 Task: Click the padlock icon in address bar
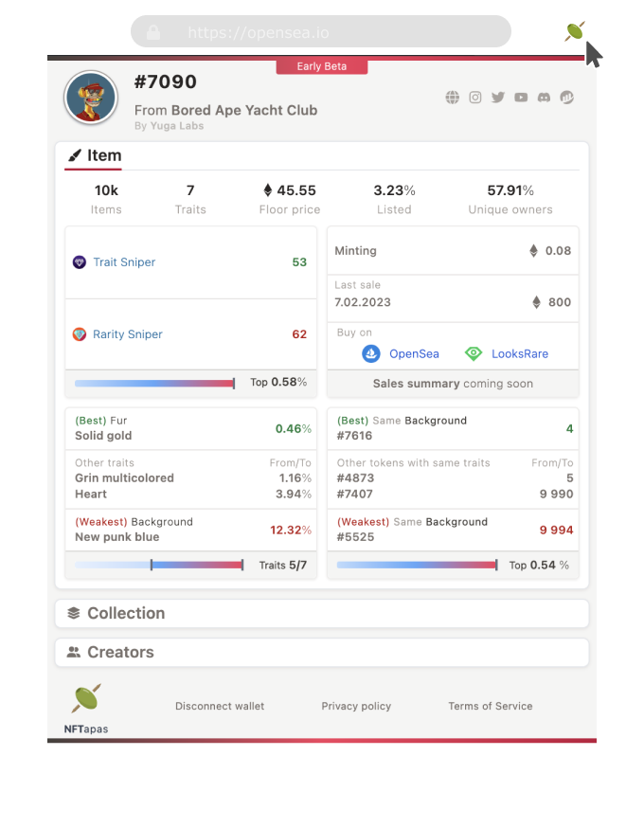(153, 32)
